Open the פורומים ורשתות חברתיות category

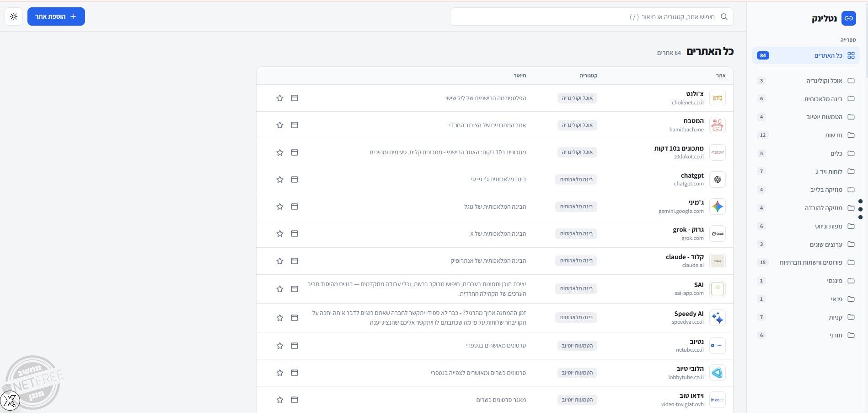(806, 262)
